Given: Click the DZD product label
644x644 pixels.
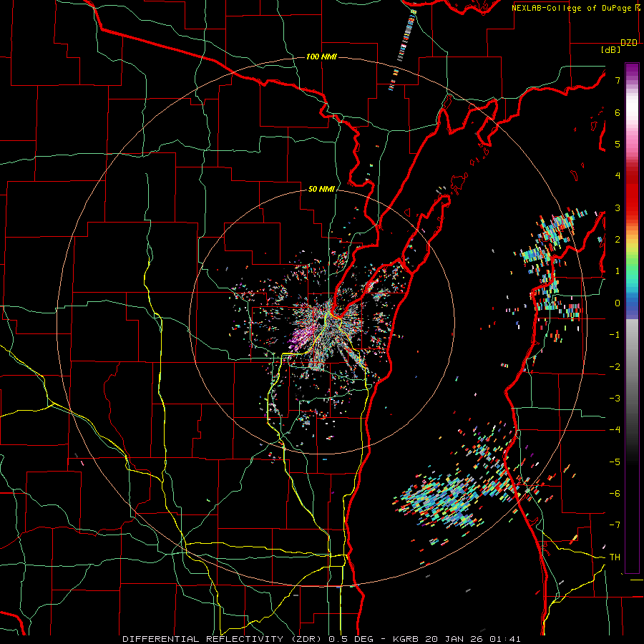Looking at the screenshot, I should pyautogui.click(x=629, y=43).
